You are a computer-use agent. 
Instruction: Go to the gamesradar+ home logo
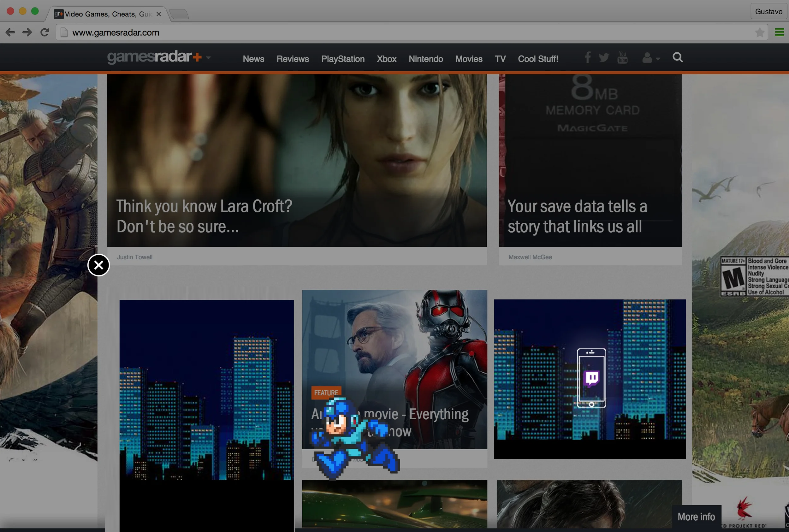(x=155, y=57)
